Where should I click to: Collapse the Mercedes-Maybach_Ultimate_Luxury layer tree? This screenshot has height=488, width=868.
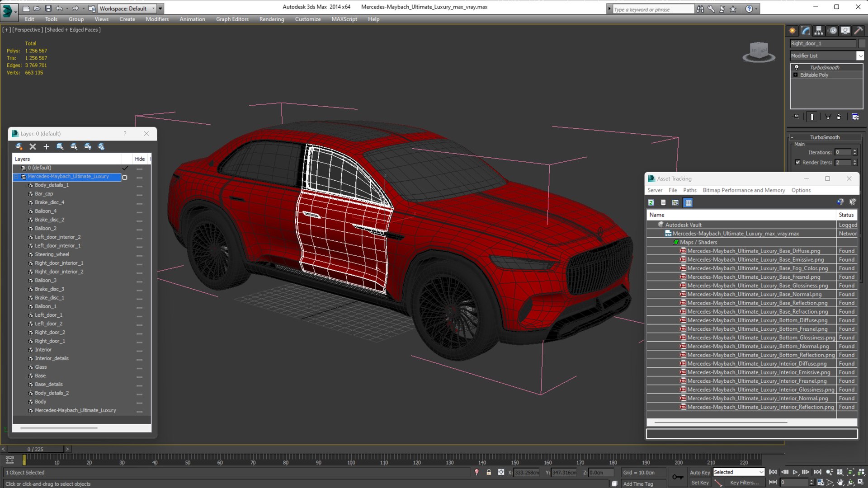tap(17, 177)
